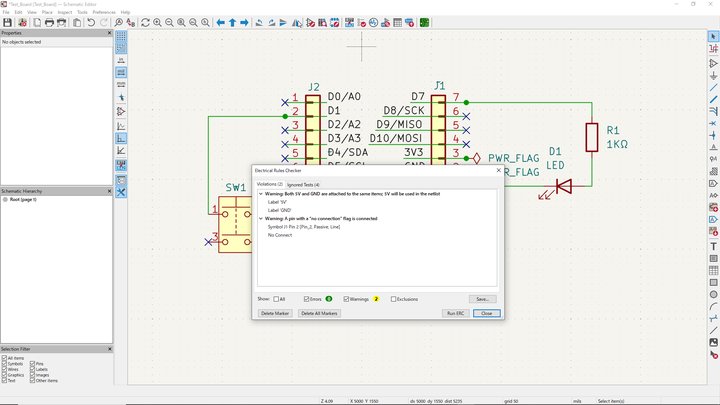Switch to the Ignored Tests tab
Image resolution: width=720 pixels, height=405 pixels.
tap(303, 185)
